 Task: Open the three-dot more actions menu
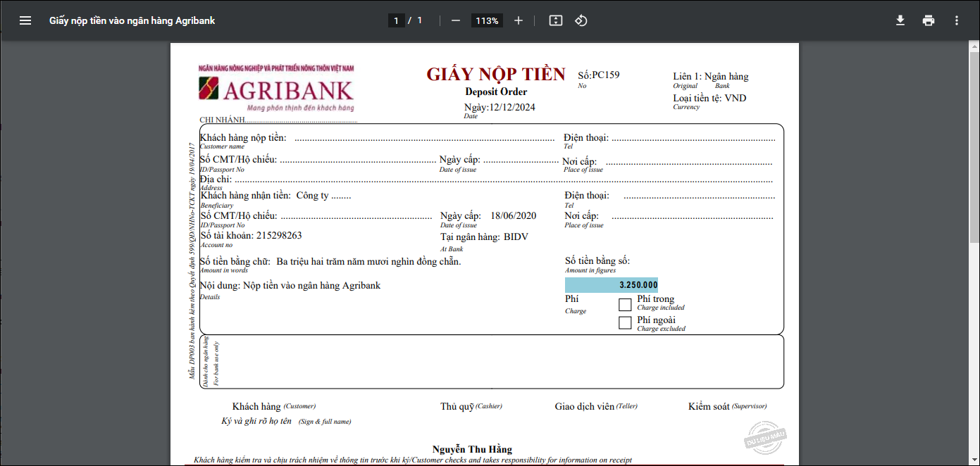pyautogui.click(x=957, y=20)
